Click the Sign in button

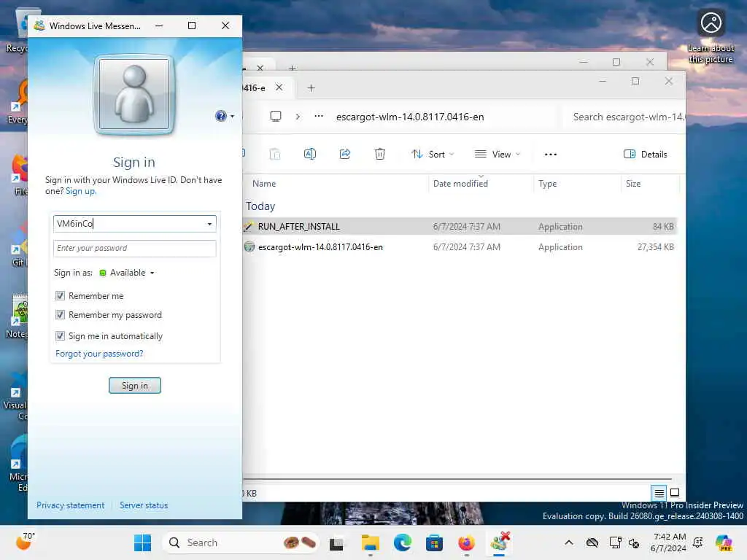[x=135, y=385]
